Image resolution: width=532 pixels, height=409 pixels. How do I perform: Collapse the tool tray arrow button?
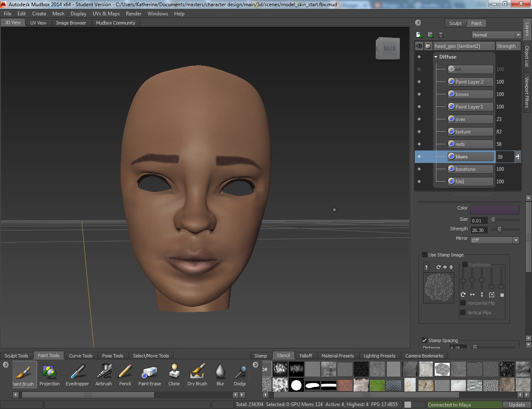[x=6, y=365]
